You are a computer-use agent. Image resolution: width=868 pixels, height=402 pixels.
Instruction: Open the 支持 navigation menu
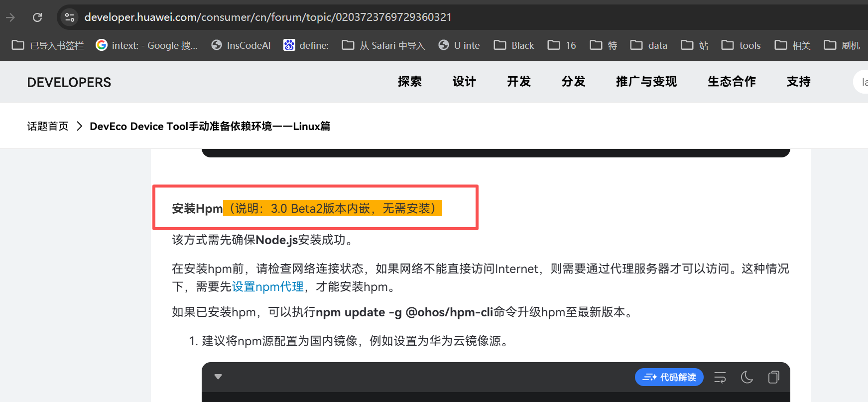799,82
